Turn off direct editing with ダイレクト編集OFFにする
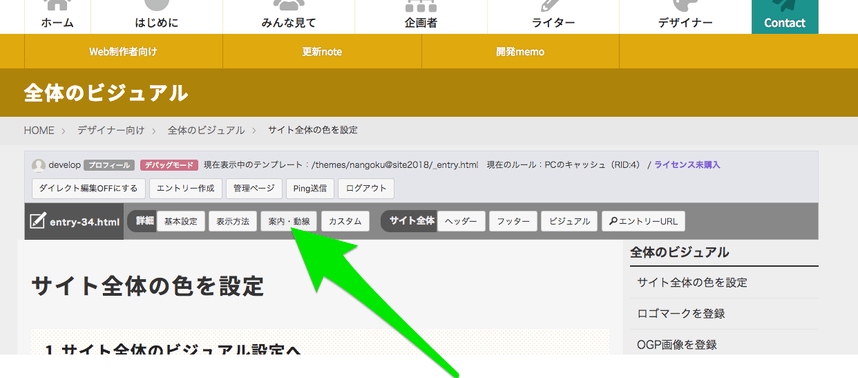Image resolution: width=858 pixels, height=378 pixels. 89,188
